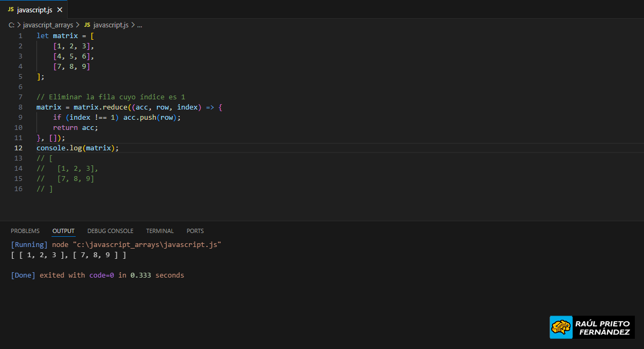Viewport: 644px width, 349px height.
Task: Click the Raúl Prieto Fernández tiger logo
Action: point(561,327)
